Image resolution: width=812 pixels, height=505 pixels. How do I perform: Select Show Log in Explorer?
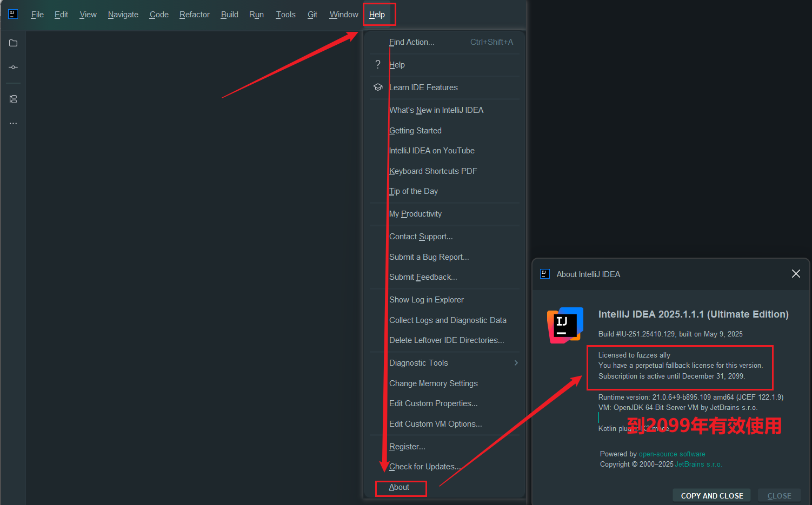tap(444, 300)
